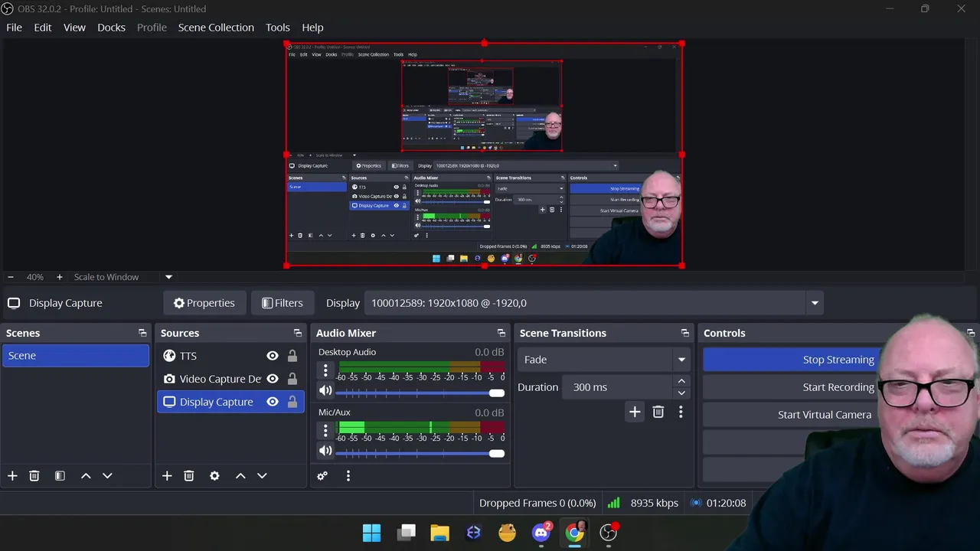Toggle lock on Display Capture source
This screenshot has width=980, height=551.
(x=292, y=402)
